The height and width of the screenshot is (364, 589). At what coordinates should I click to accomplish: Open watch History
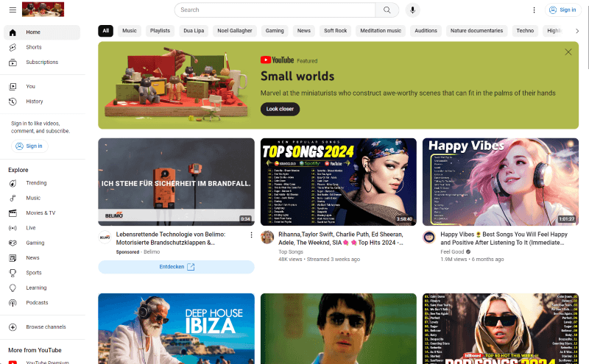[42, 101]
